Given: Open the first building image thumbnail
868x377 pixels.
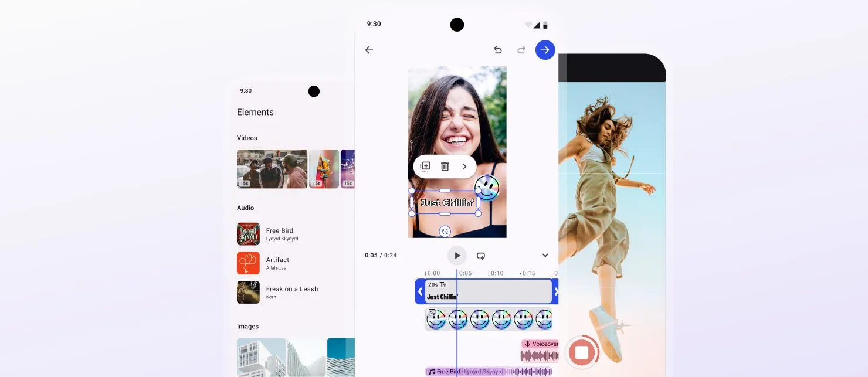Looking at the screenshot, I should pos(262,357).
